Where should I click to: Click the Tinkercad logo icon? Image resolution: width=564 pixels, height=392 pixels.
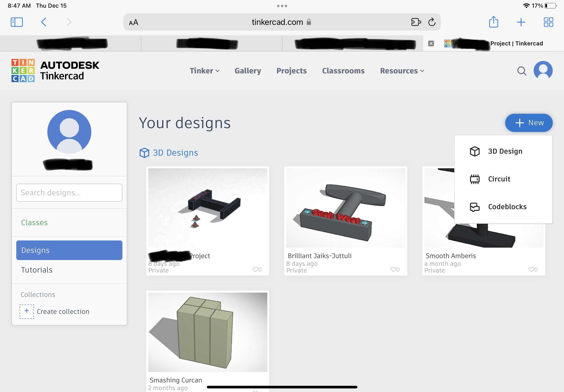coord(23,71)
